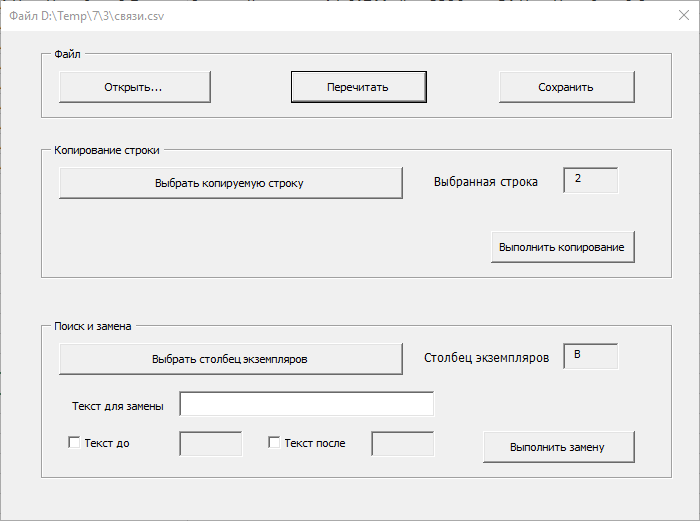Enable the Текст после checkbox
Viewport: 700px width, 521px height.
tap(274, 442)
